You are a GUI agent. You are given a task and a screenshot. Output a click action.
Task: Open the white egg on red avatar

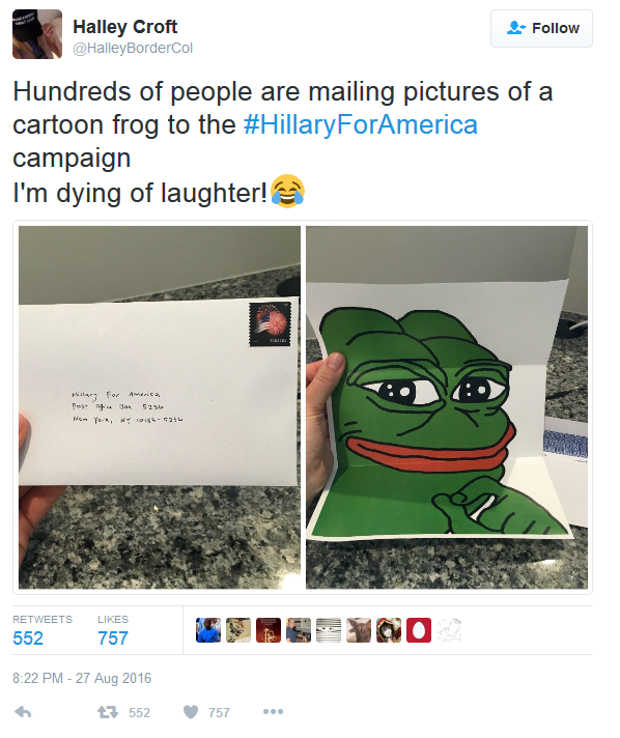419,630
